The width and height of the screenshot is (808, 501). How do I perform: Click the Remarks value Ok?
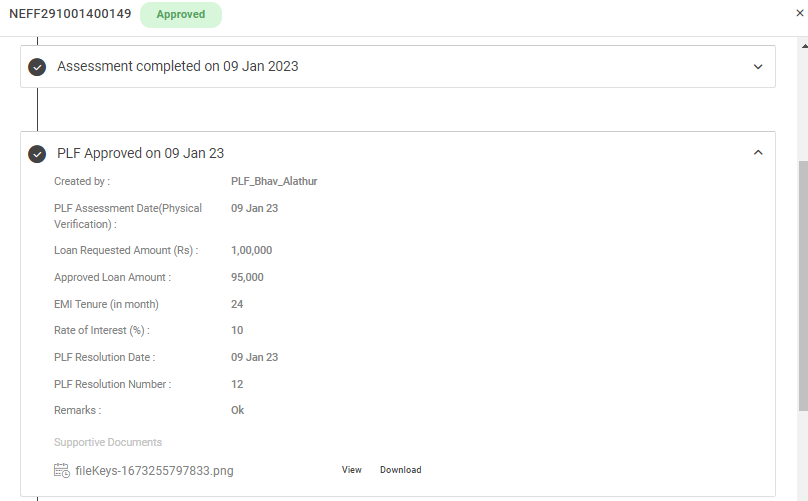[237, 410]
